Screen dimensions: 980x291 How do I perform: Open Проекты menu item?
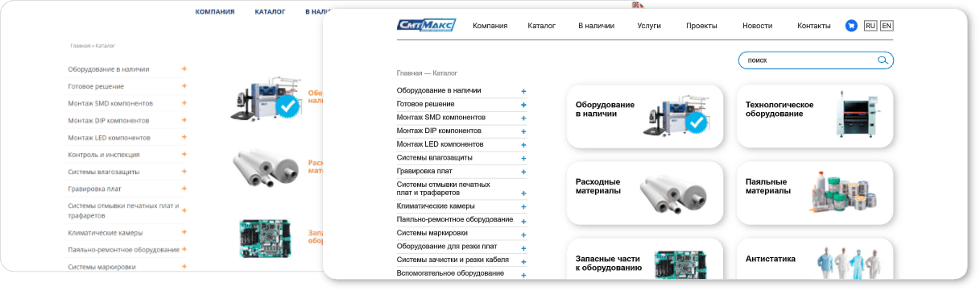coord(701,26)
